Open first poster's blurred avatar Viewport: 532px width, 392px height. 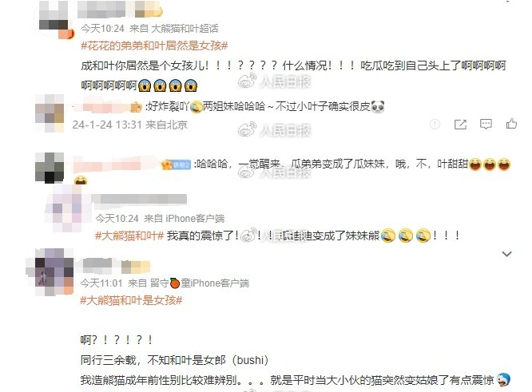pos(54,19)
